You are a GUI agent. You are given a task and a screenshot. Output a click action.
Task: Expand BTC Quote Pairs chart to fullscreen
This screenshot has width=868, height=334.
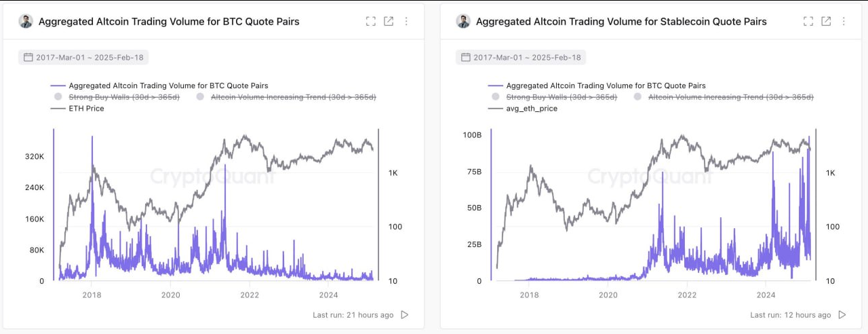pyautogui.click(x=371, y=21)
